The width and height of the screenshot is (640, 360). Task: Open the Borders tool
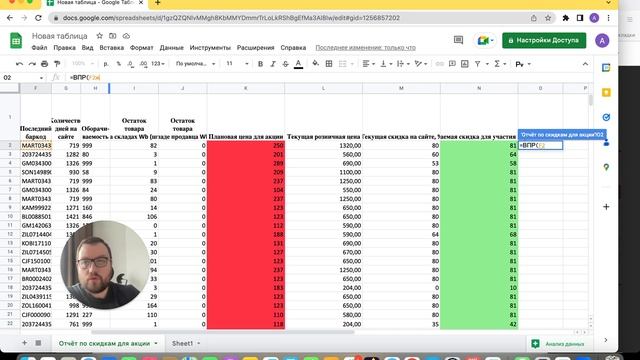[x=329, y=64]
